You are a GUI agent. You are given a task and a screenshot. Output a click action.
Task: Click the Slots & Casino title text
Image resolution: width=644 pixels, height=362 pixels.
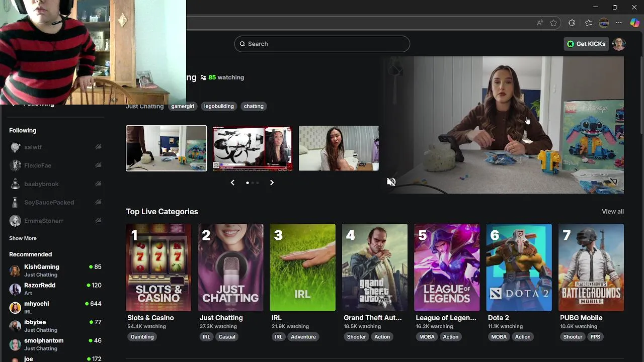click(x=150, y=318)
